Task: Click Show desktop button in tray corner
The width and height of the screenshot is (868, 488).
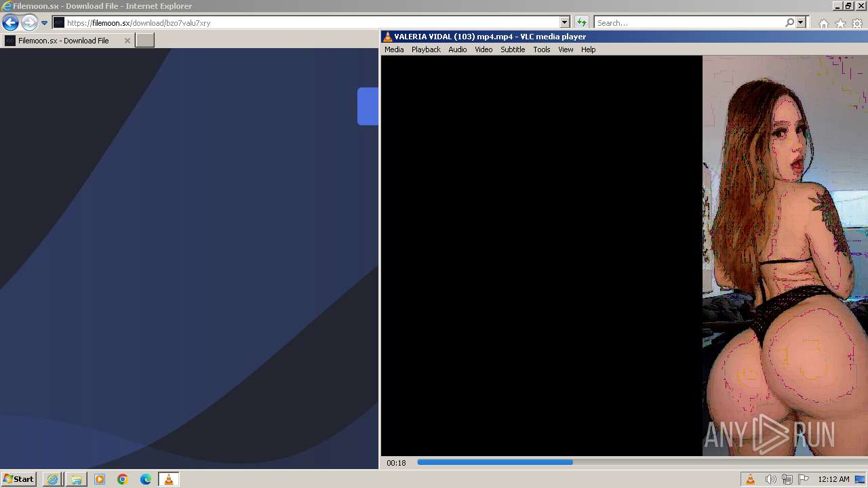Action: (861, 479)
